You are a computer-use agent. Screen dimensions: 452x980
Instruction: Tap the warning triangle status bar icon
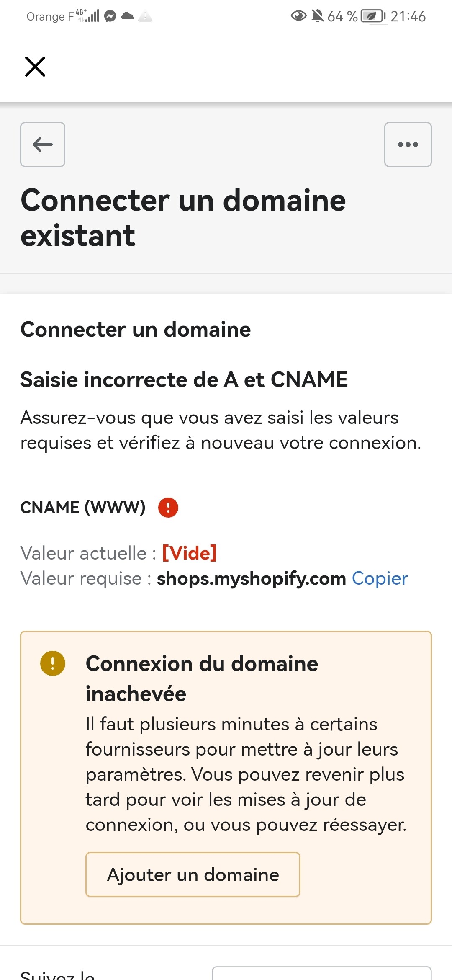tap(145, 16)
